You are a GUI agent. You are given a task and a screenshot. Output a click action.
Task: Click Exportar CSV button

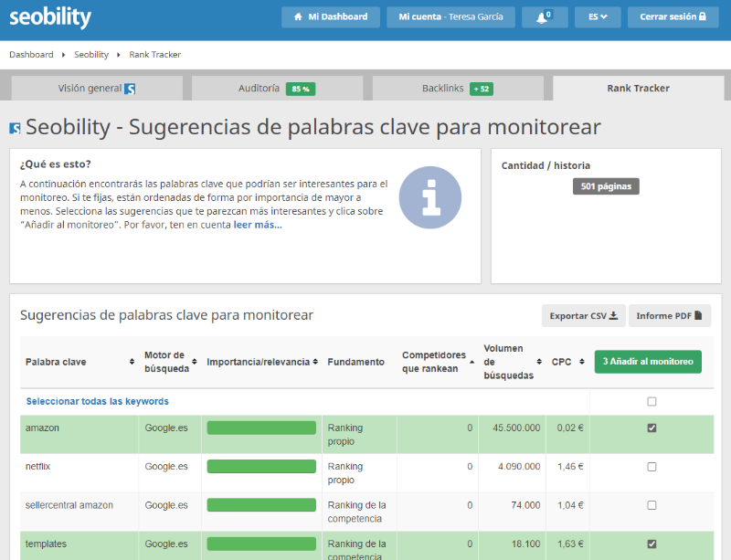click(x=583, y=316)
